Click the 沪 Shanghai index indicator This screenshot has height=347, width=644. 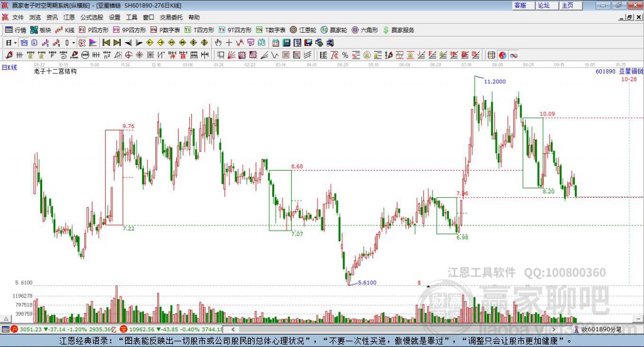pos(14,329)
